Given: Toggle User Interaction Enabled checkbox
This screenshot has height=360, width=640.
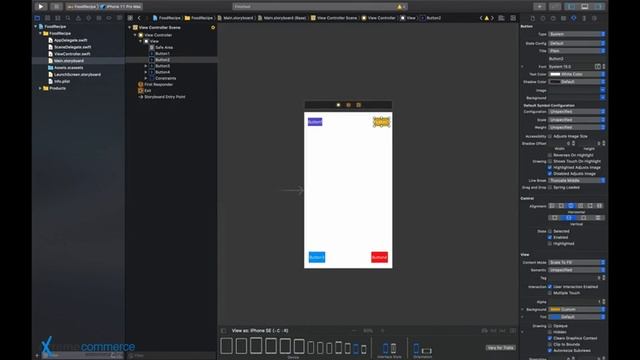Looking at the screenshot, I should coord(550,287).
